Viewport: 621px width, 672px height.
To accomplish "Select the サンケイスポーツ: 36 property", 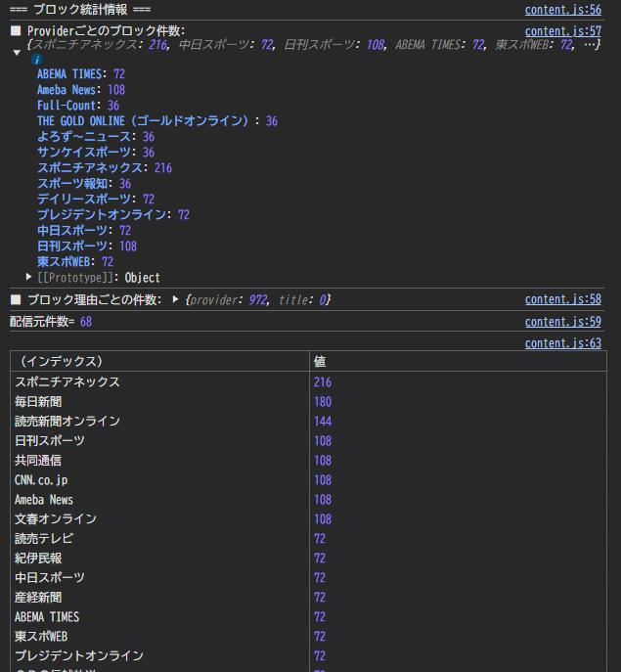I will [96, 153].
